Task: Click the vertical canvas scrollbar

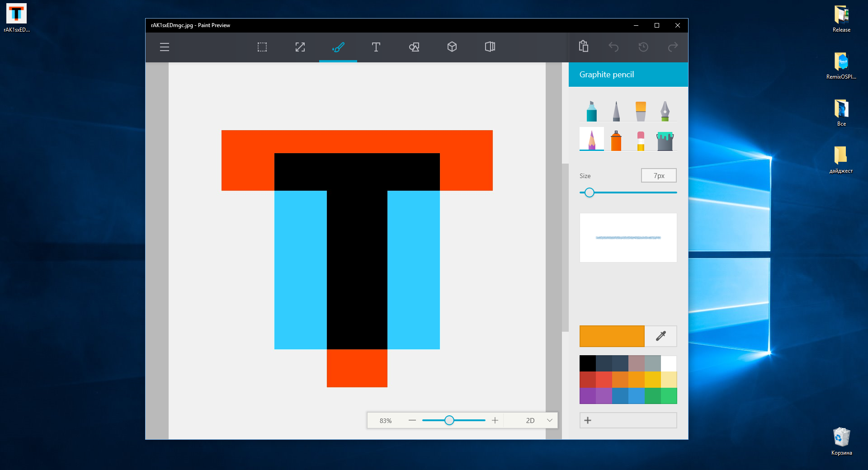Action: [565, 247]
